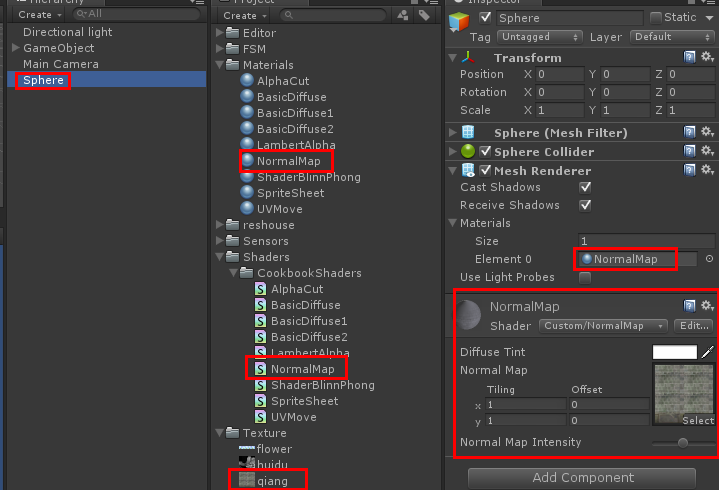This screenshot has height=490, width=719.
Task: Click the LambertAlpha material sphere icon
Action: click(x=247, y=145)
